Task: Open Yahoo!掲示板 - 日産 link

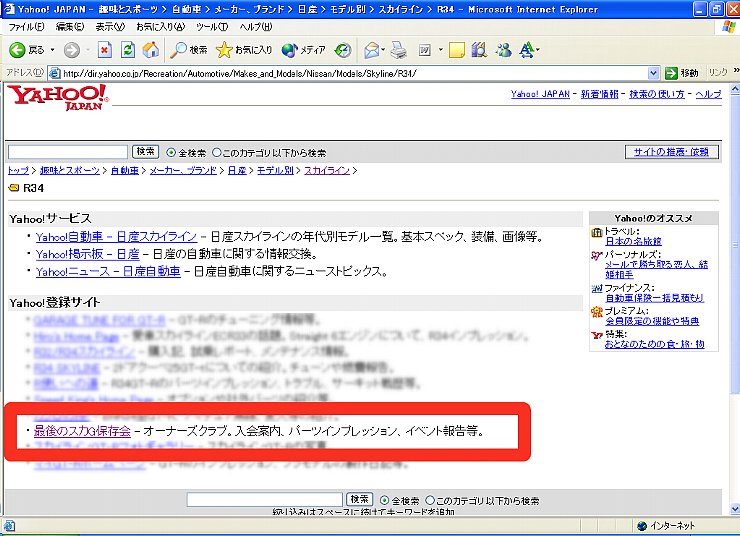Action: [88, 254]
